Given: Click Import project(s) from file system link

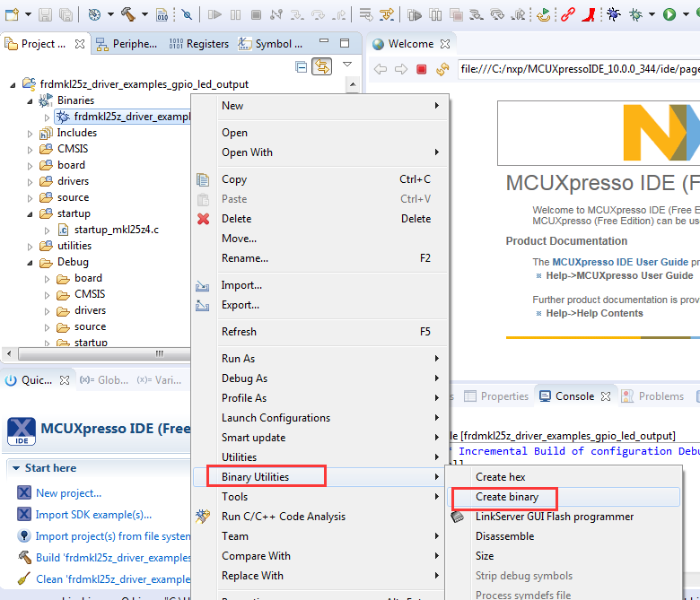Looking at the screenshot, I should [x=113, y=536].
